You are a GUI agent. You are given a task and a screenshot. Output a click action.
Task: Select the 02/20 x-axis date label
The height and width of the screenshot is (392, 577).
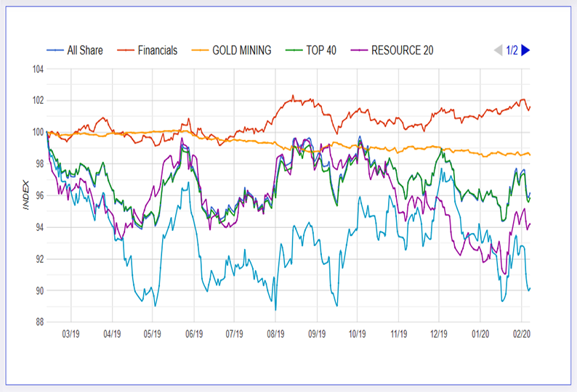521,335
